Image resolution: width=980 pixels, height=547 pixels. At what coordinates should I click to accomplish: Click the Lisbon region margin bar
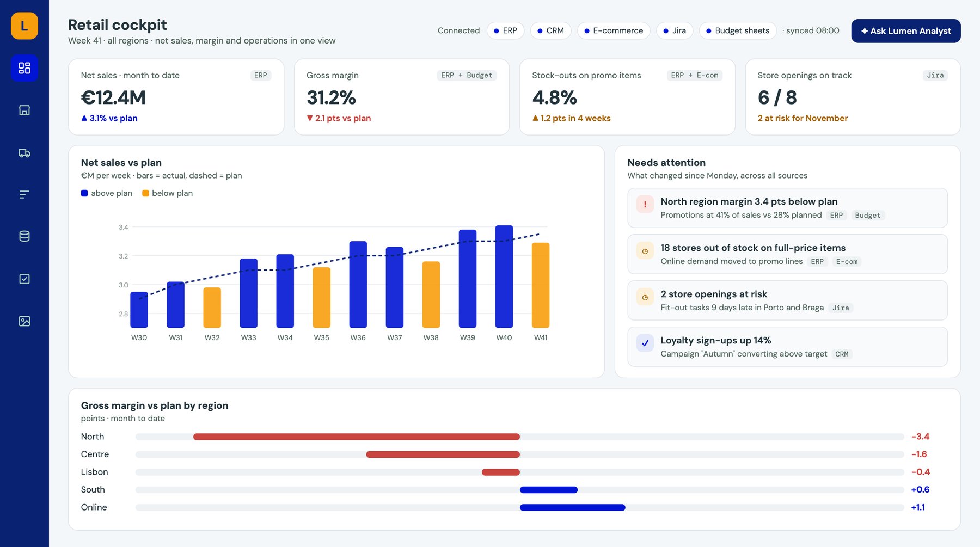[x=501, y=472]
